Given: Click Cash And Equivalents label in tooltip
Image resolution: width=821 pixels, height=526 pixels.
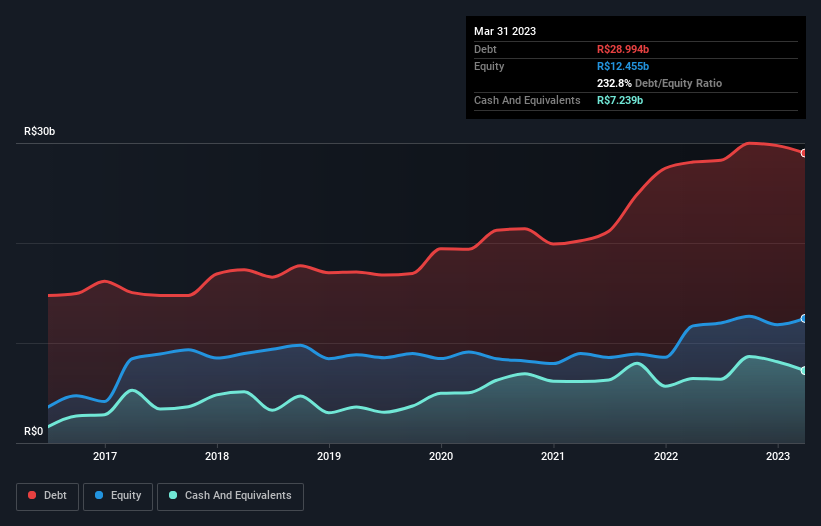Looking at the screenshot, I should pos(527,100).
